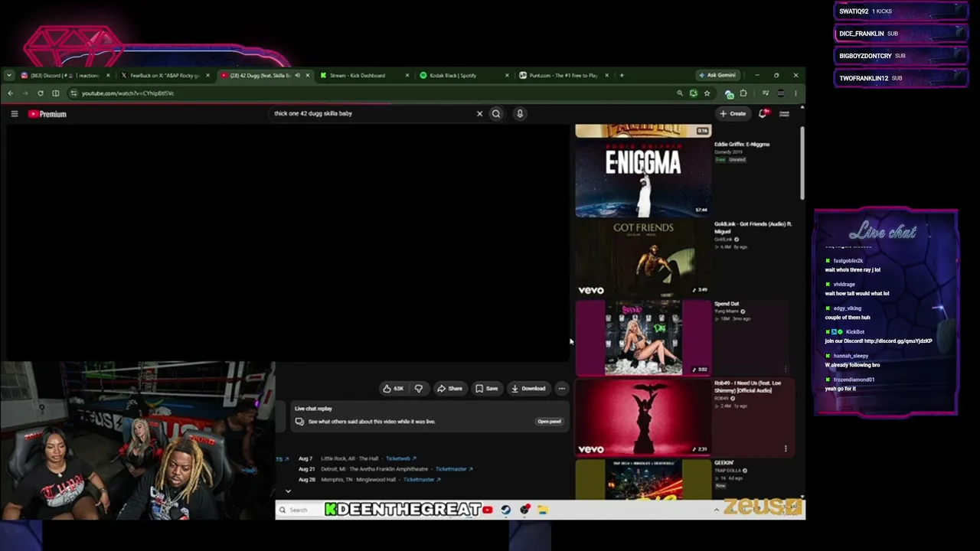The width and height of the screenshot is (980, 551).
Task: Open GoldLink Got Friends thumbnail
Action: pyautogui.click(x=643, y=258)
